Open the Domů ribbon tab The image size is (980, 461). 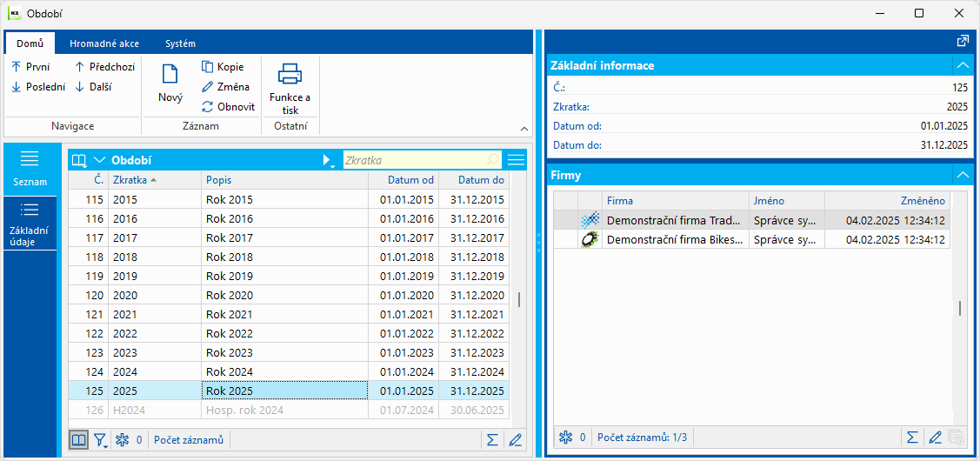click(30, 43)
